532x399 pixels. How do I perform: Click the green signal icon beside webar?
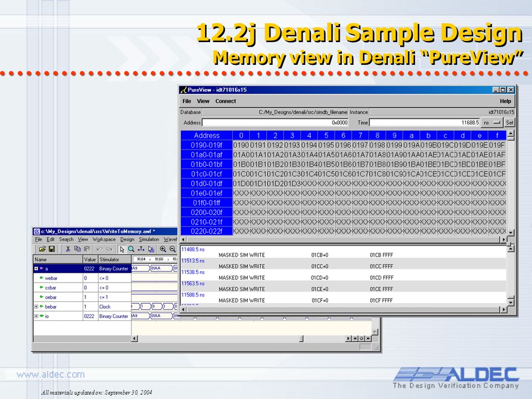click(42, 278)
